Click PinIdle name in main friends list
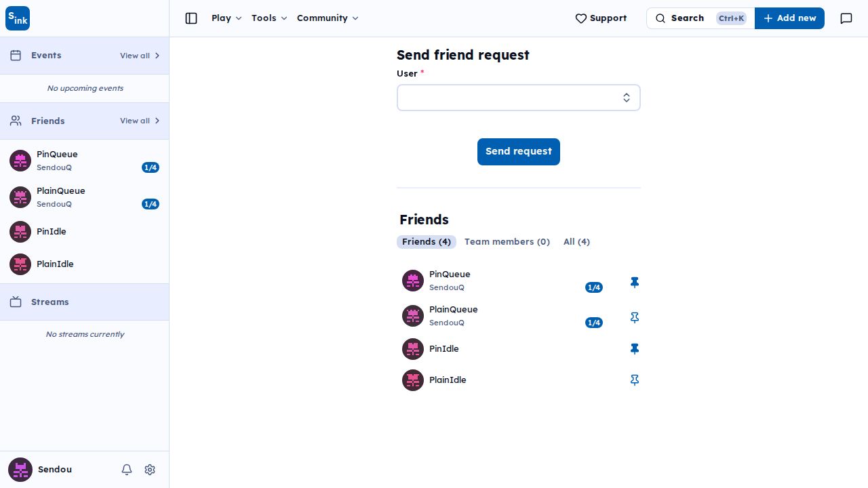The width and height of the screenshot is (868, 488). [x=444, y=349]
